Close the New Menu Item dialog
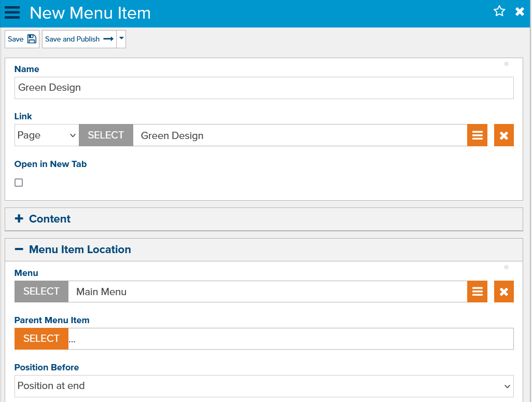This screenshot has height=402, width=532. 520,11
